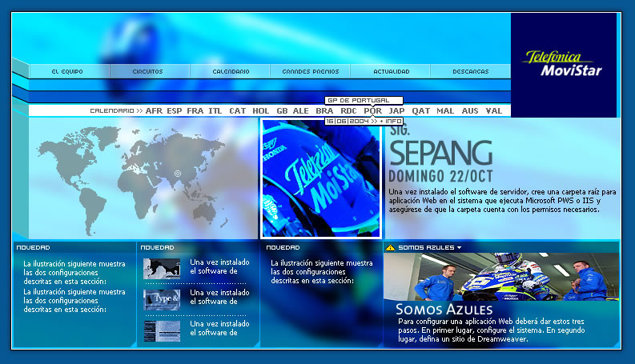Click the Telefonica MoviStar logo
The width and height of the screenshot is (635, 364).
point(563,64)
